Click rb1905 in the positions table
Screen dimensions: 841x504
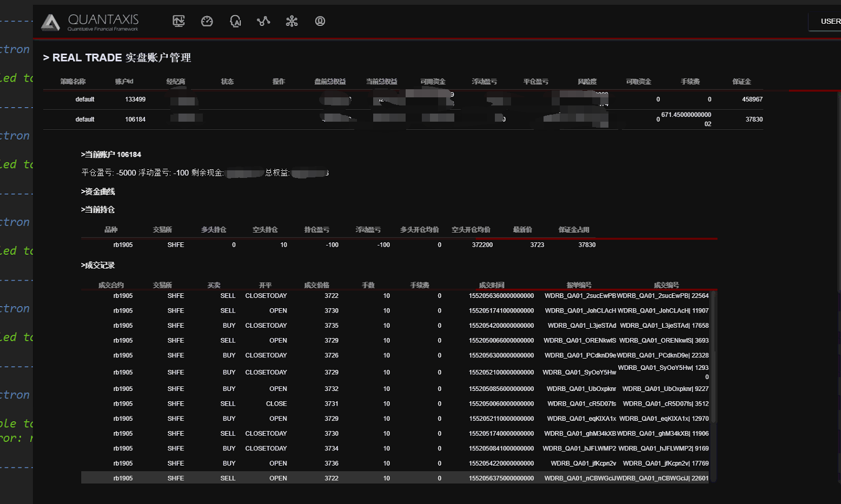(123, 245)
